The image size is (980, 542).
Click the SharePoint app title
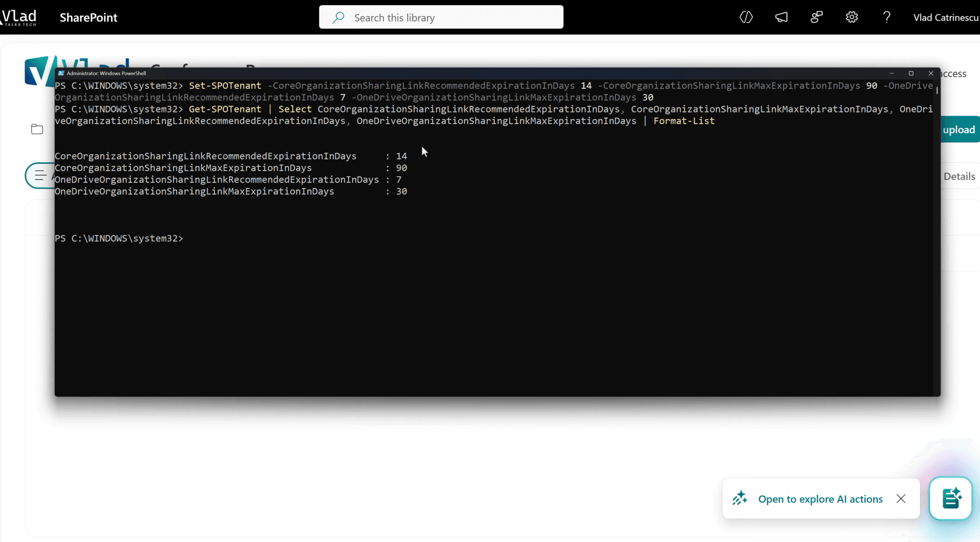88,17
